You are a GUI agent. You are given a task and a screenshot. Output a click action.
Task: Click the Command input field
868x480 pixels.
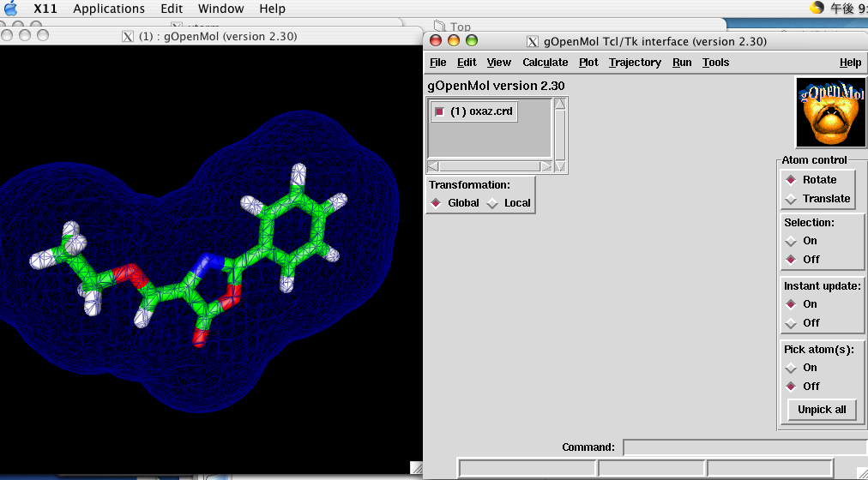pyautogui.click(x=745, y=447)
